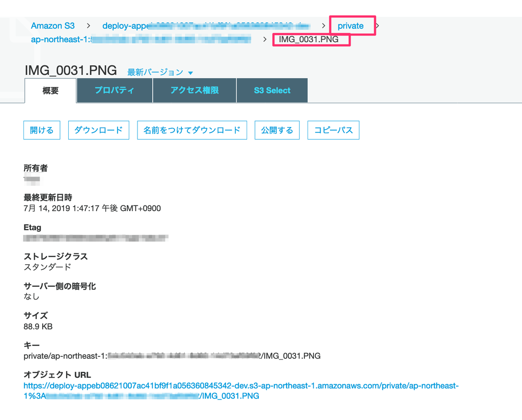
Task: Switch to the アクセス権限 tab
Action: point(194,91)
